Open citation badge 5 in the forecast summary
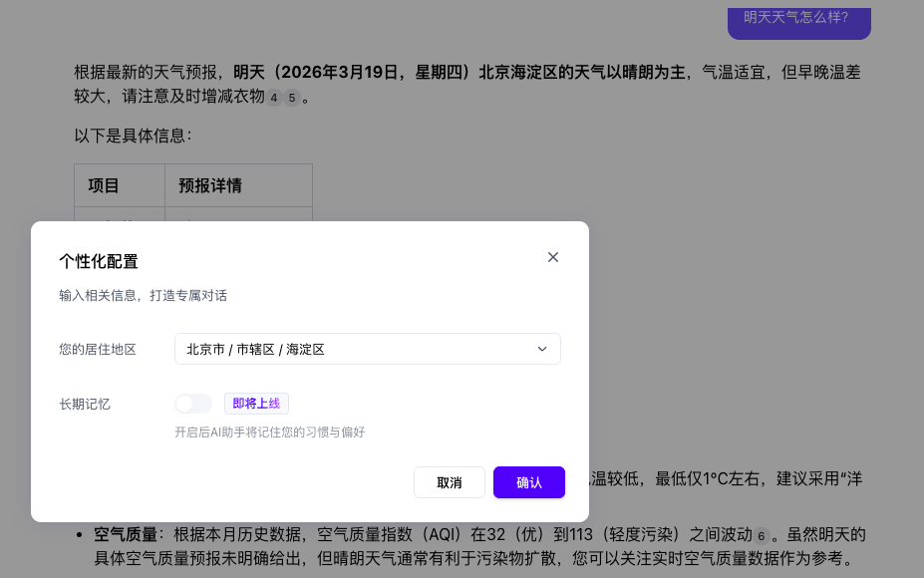The height and width of the screenshot is (578, 924). [x=292, y=98]
